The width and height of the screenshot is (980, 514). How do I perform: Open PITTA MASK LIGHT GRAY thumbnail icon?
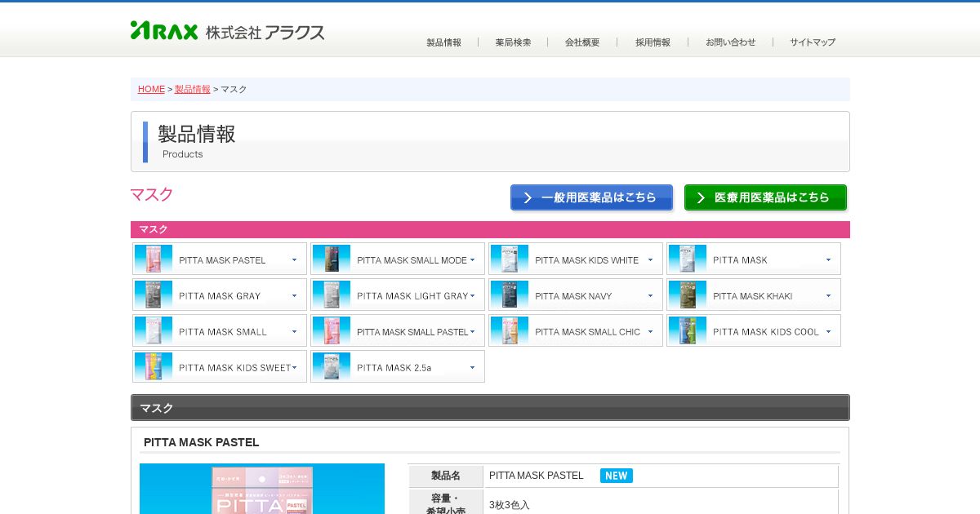click(x=332, y=295)
